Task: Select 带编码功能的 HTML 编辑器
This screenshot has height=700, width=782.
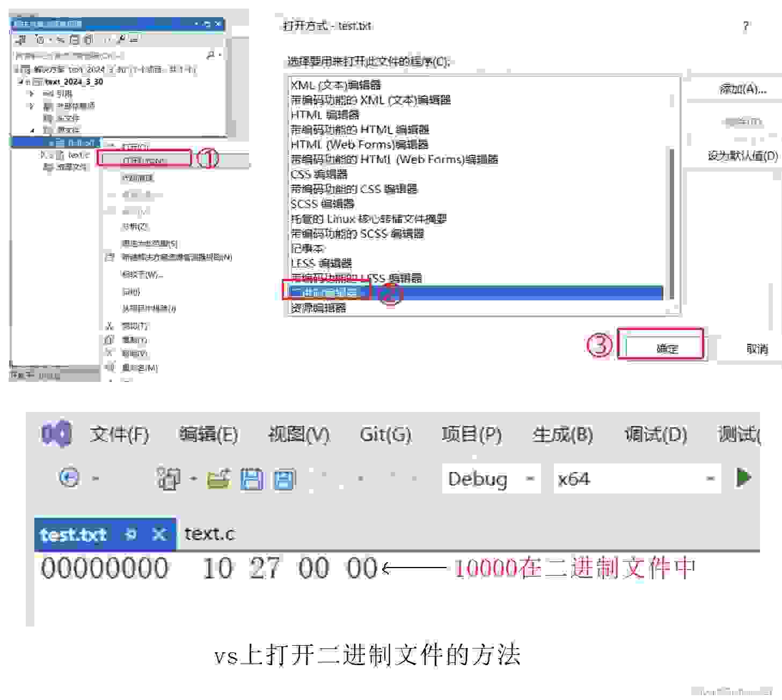Action: tap(360, 129)
